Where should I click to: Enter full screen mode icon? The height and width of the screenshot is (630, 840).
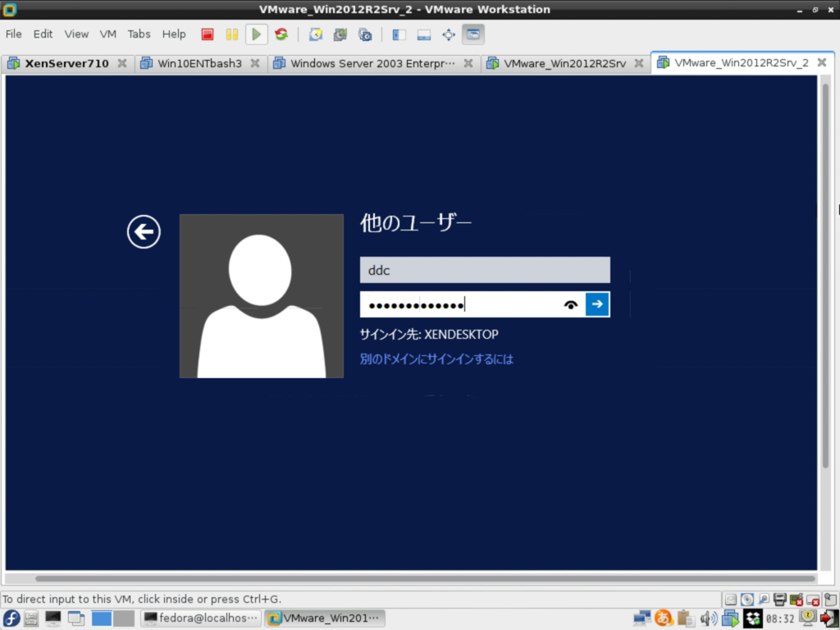(449, 34)
